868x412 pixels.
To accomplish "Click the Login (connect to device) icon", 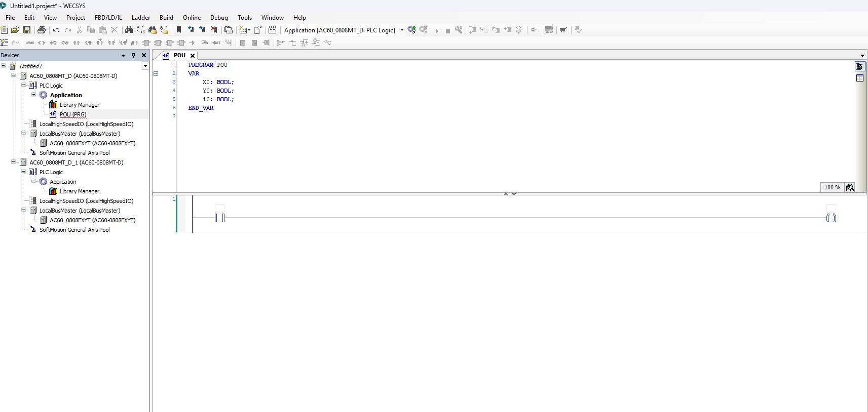I will coord(411,30).
